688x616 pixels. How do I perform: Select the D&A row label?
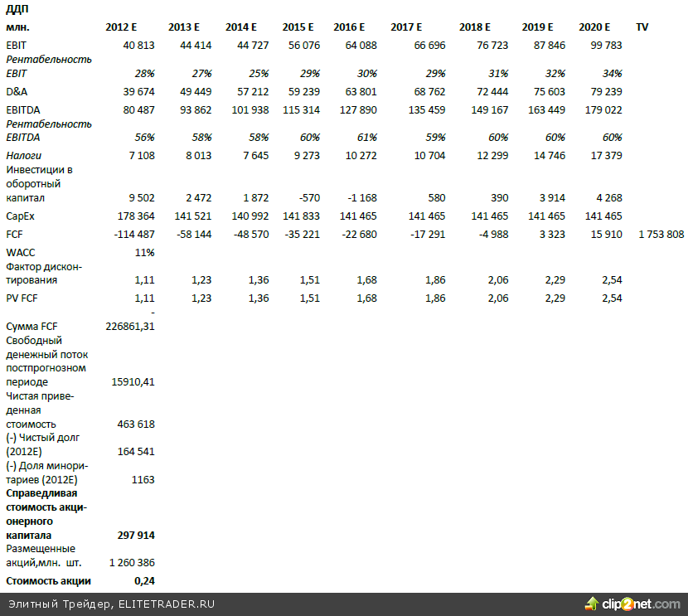[15, 91]
